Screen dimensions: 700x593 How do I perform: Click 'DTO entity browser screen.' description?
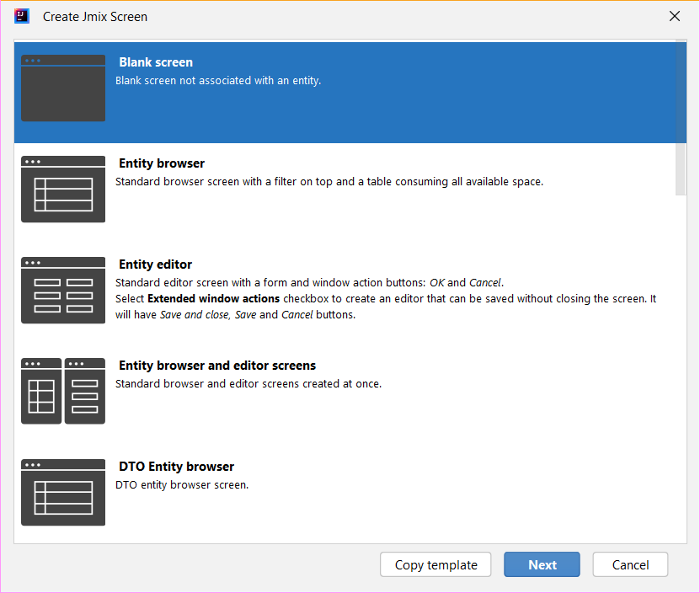pyautogui.click(x=182, y=484)
